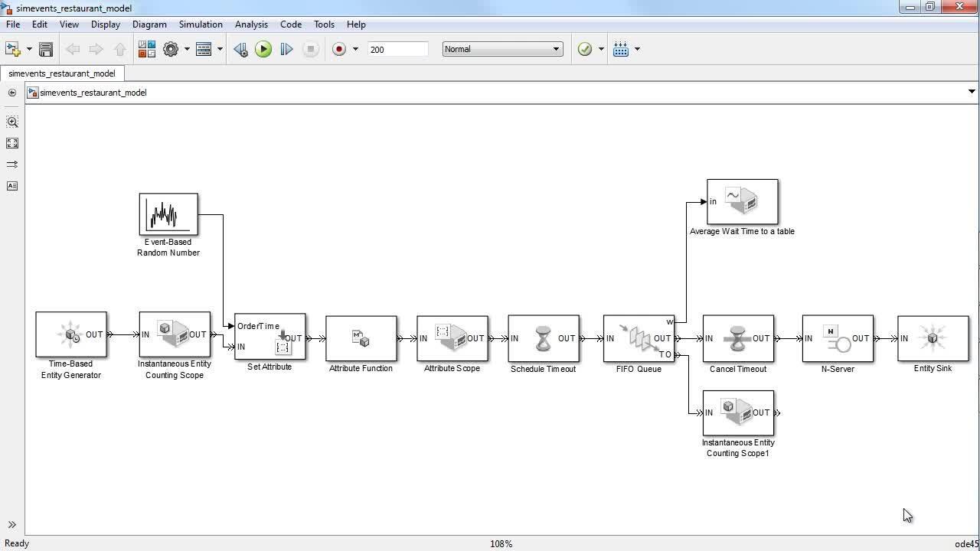Select the Entity Sink block
This screenshot has width=980, height=551.
(x=933, y=338)
